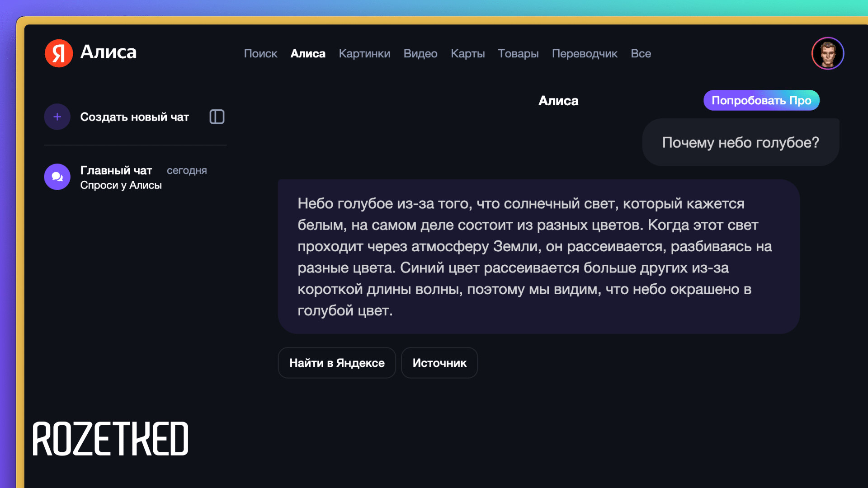Viewport: 868px width, 488px height.
Task: Switch to the Переводчик tab
Action: pos(585,53)
